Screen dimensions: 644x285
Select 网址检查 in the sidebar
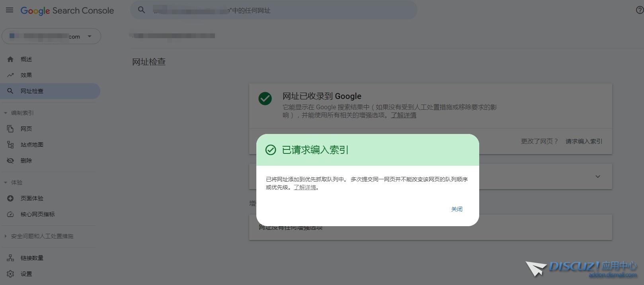[32, 91]
